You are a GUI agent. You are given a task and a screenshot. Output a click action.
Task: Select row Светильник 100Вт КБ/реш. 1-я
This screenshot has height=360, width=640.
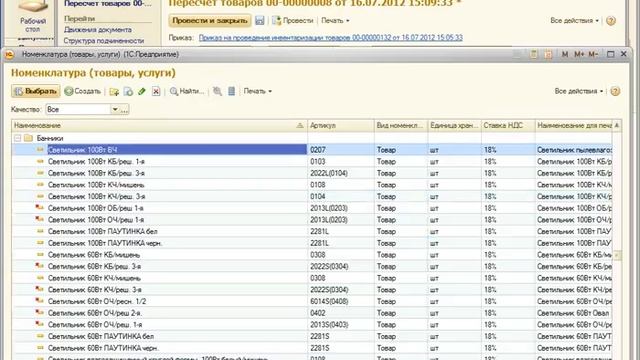pyautogui.click(x=312, y=162)
